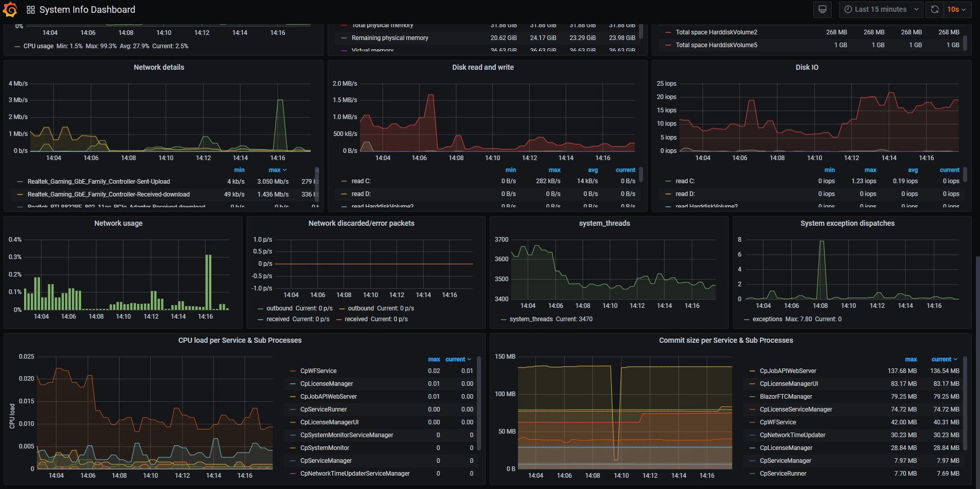This screenshot has width=980, height=489.
Task: Toggle CpServiceRunner in CPU load legend
Action: 324,409
